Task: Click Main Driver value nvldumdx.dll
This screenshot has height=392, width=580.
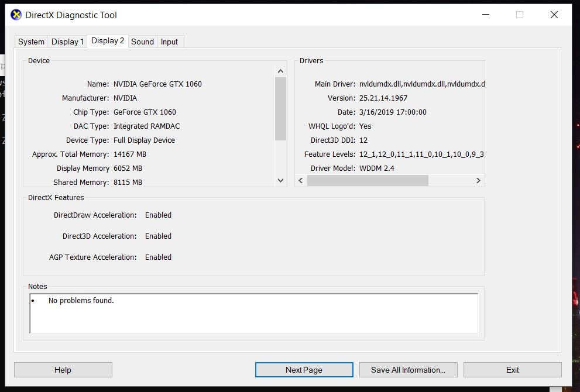Action: (x=421, y=84)
